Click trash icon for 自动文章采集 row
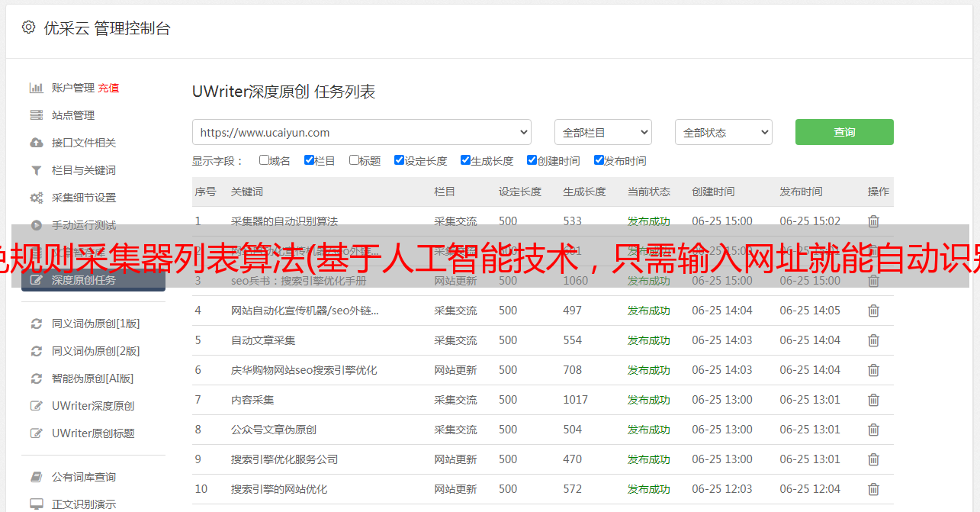 point(873,340)
